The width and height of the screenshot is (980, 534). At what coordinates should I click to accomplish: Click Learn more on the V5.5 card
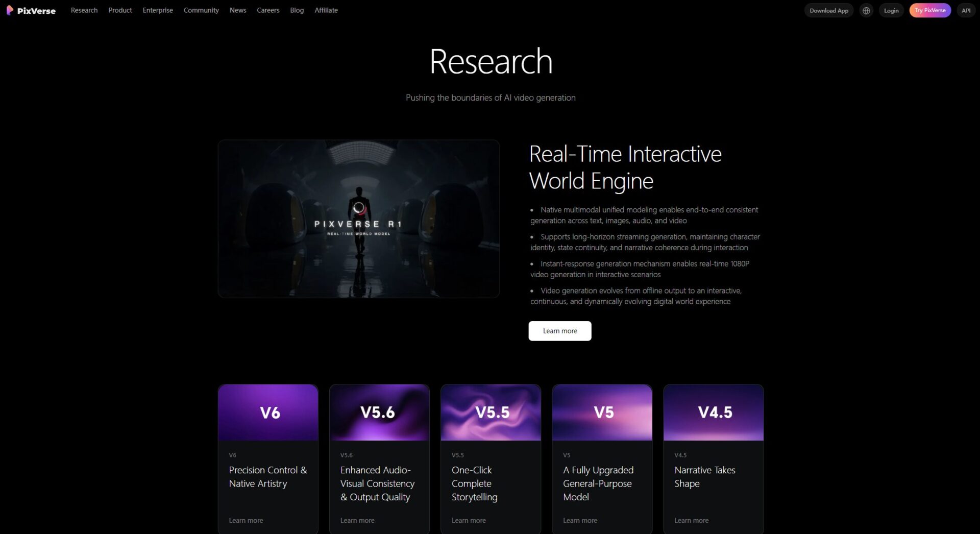tap(469, 520)
